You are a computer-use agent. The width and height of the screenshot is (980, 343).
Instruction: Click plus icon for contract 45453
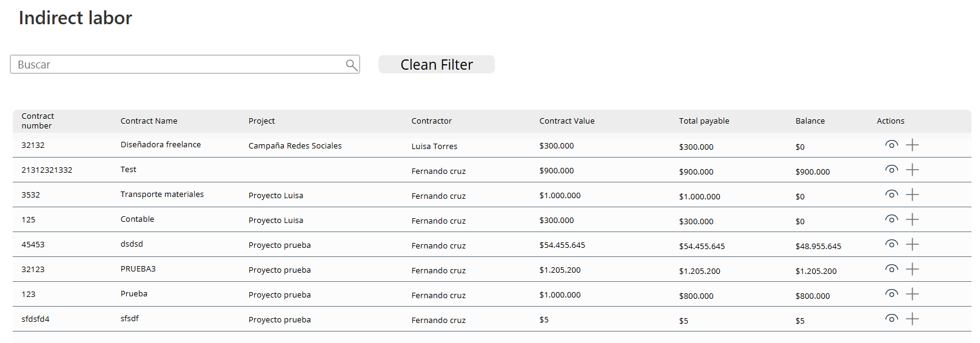click(x=912, y=244)
